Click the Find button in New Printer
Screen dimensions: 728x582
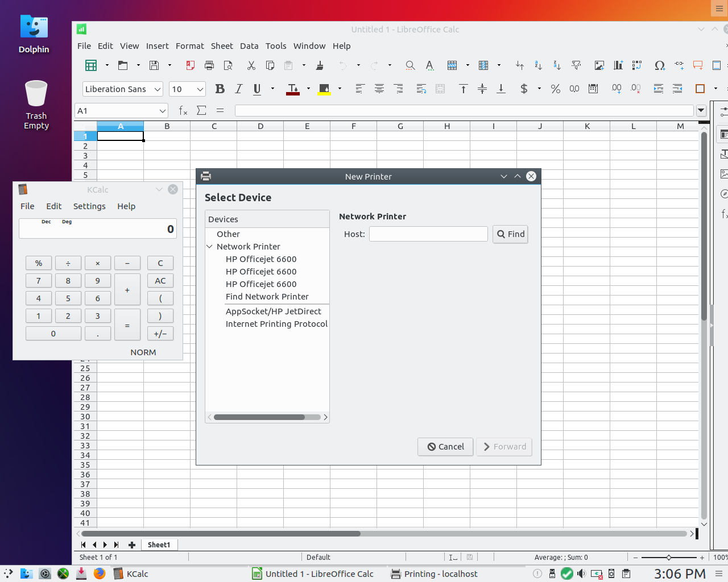click(510, 234)
